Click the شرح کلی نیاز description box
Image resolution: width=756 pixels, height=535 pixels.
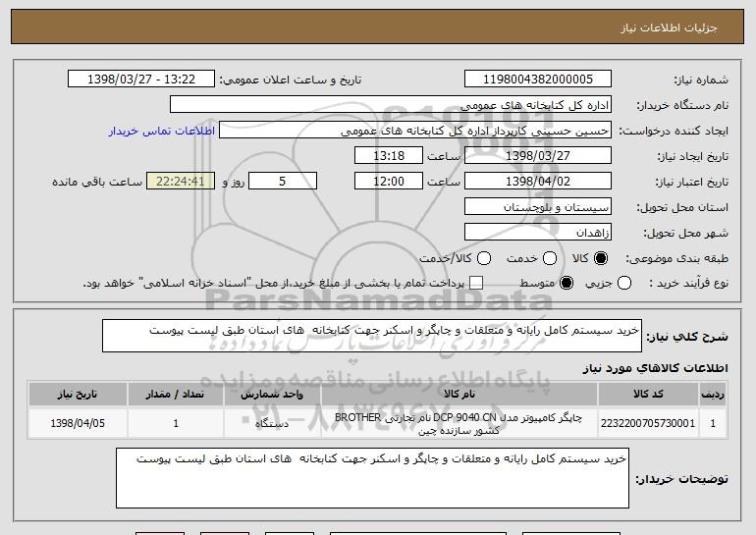(x=371, y=335)
